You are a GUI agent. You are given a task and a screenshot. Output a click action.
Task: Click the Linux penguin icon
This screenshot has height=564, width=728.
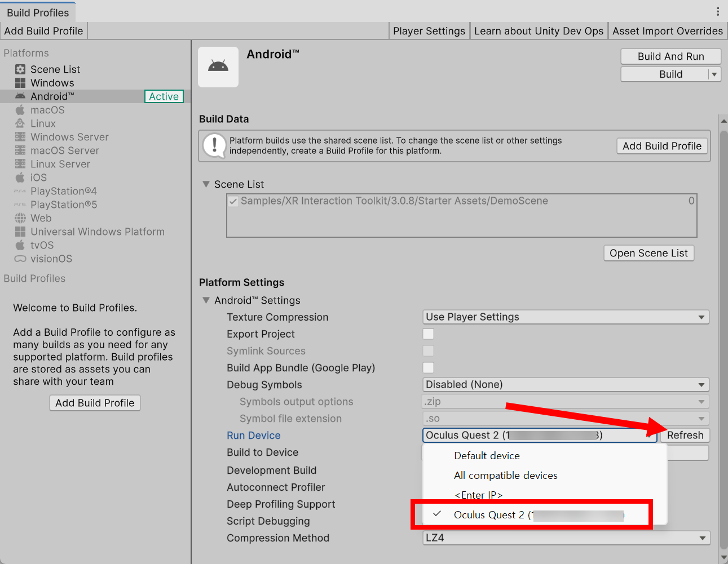point(20,123)
